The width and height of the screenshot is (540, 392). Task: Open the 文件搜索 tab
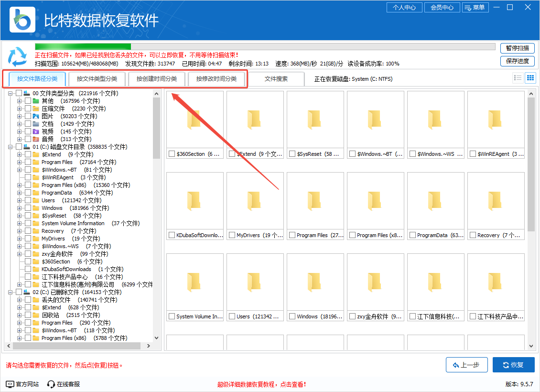pyautogui.click(x=276, y=79)
